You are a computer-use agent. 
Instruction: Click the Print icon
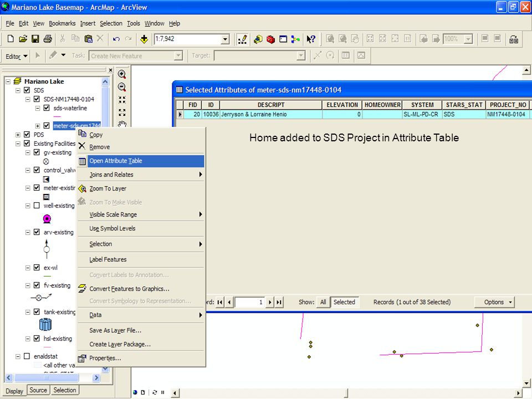click(x=48, y=39)
